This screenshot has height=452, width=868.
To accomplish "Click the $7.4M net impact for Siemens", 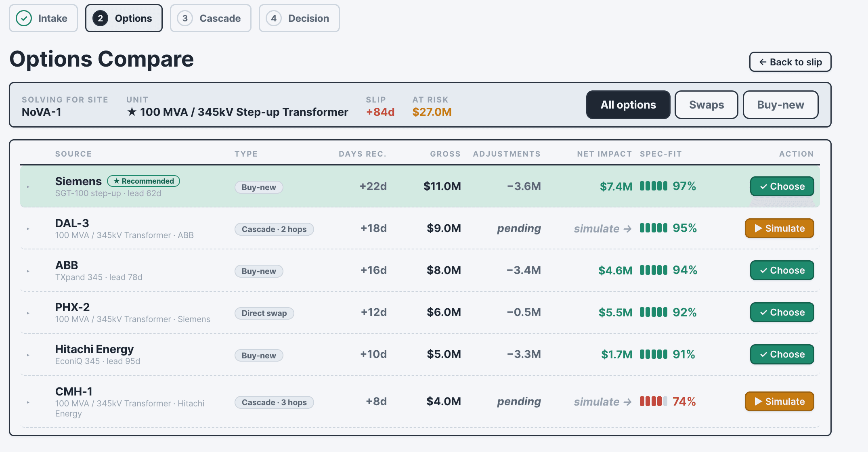I will pyautogui.click(x=616, y=186).
